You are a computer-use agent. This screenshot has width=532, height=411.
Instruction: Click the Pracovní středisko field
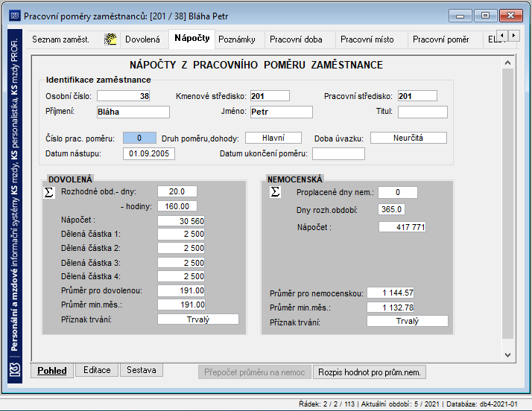click(417, 96)
